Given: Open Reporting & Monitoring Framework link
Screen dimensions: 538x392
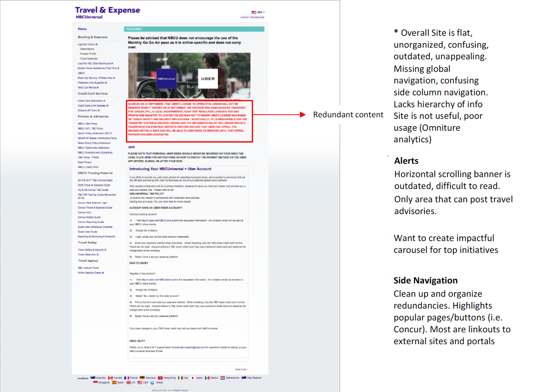Looking at the screenshot, I should pyautogui.click(x=96, y=236).
